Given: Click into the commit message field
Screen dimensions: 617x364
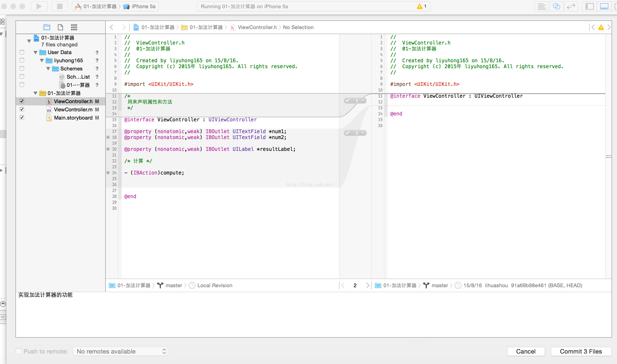Looking at the screenshot, I should pos(314,314).
